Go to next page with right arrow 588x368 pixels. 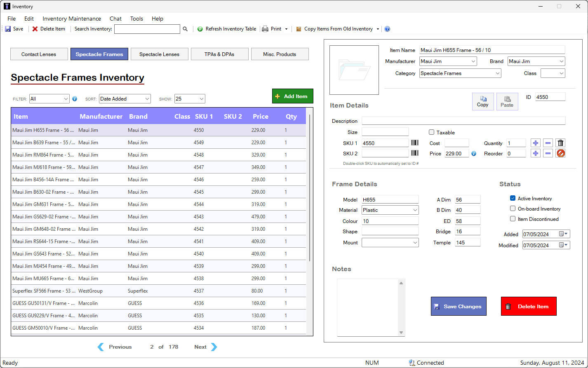(x=214, y=347)
